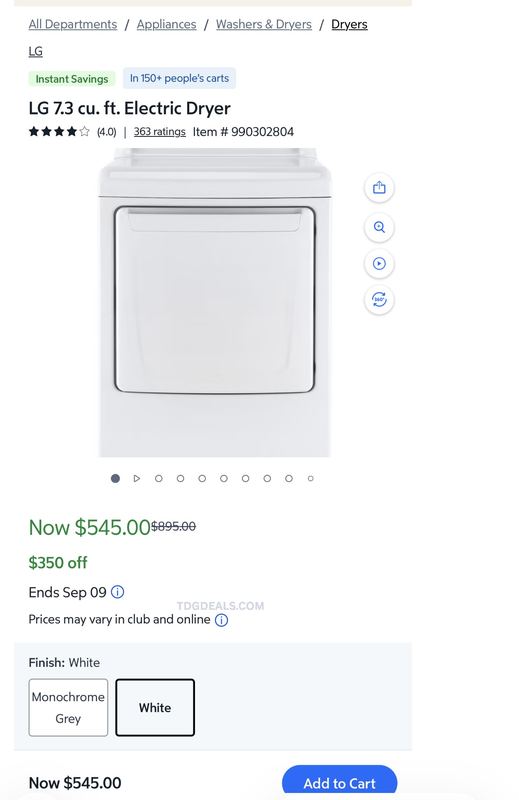
Task: Go to the third carousel dot
Action: [x=159, y=479]
